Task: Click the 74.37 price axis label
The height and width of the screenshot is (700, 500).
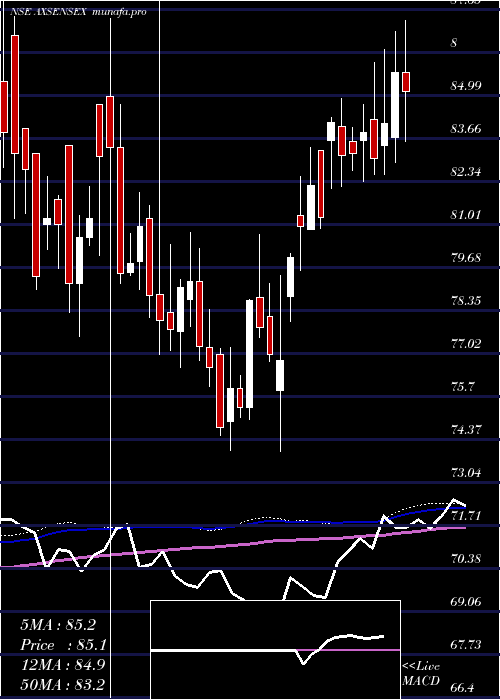Action: [x=466, y=430]
